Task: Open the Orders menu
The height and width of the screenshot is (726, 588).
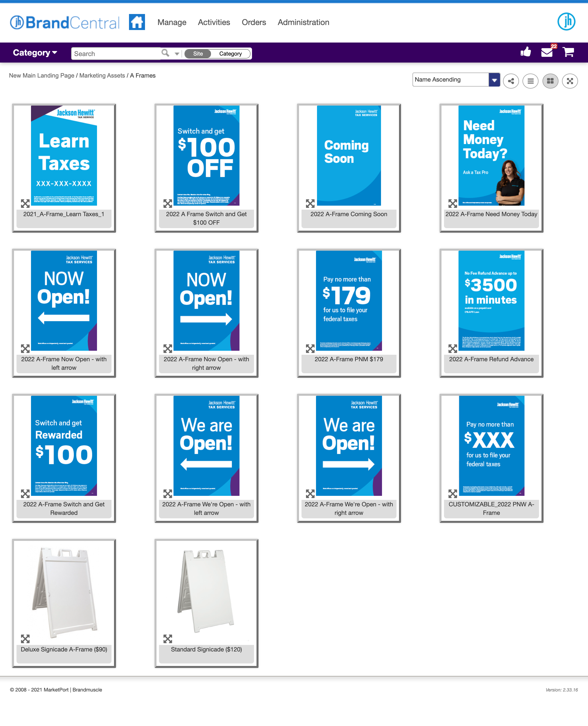Action: tap(254, 22)
